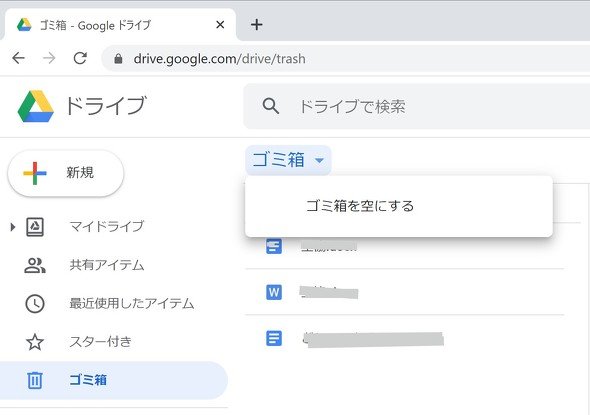590x415 pixels.
Task: Open the ゴミ箱 header dropdown arrow
Action: [319, 161]
